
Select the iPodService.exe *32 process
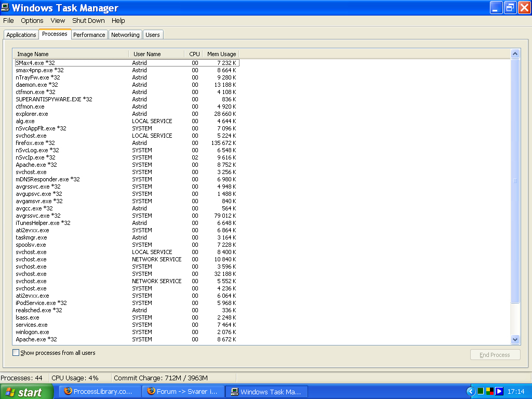[x=127, y=303]
